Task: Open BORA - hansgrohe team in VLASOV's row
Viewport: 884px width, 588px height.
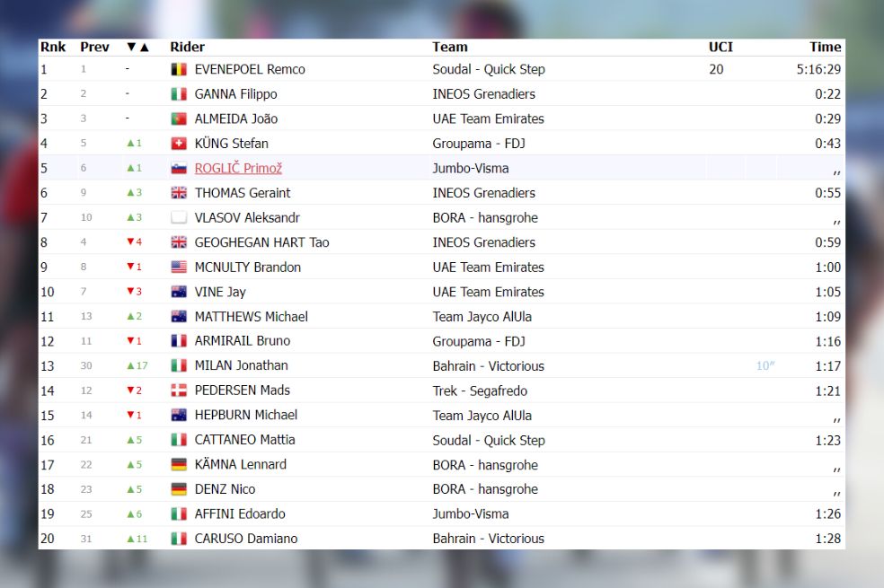Action: [485, 218]
